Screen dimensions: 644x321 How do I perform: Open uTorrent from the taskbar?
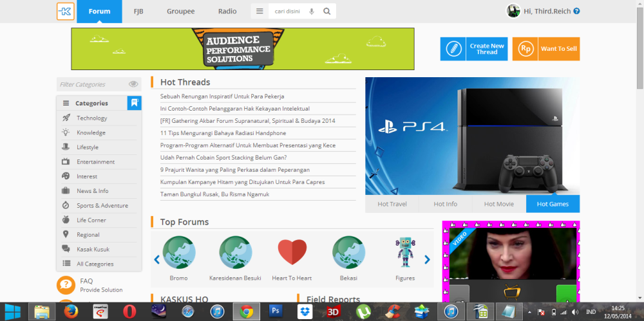[x=363, y=312]
